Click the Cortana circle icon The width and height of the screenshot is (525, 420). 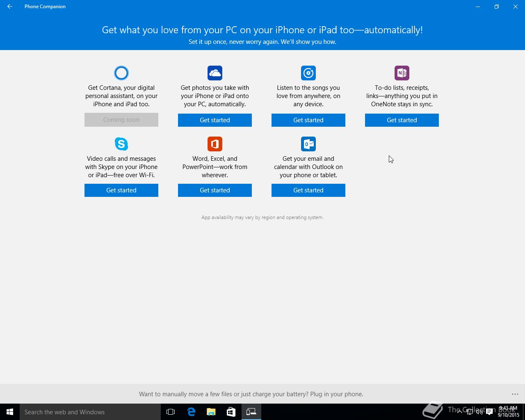click(121, 73)
